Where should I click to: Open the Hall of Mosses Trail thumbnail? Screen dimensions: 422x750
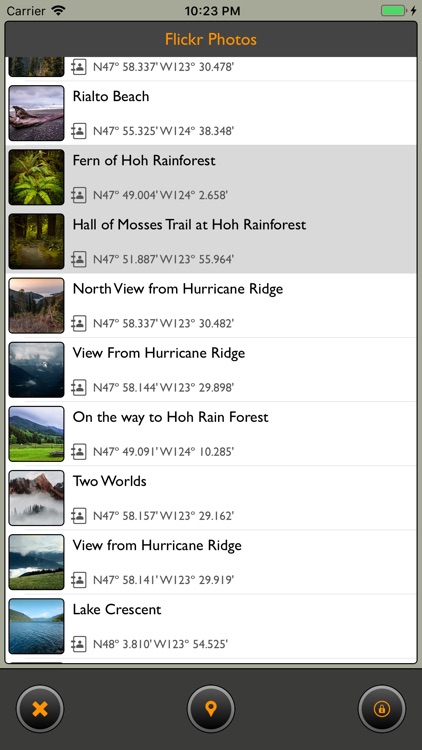click(x=36, y=241)
